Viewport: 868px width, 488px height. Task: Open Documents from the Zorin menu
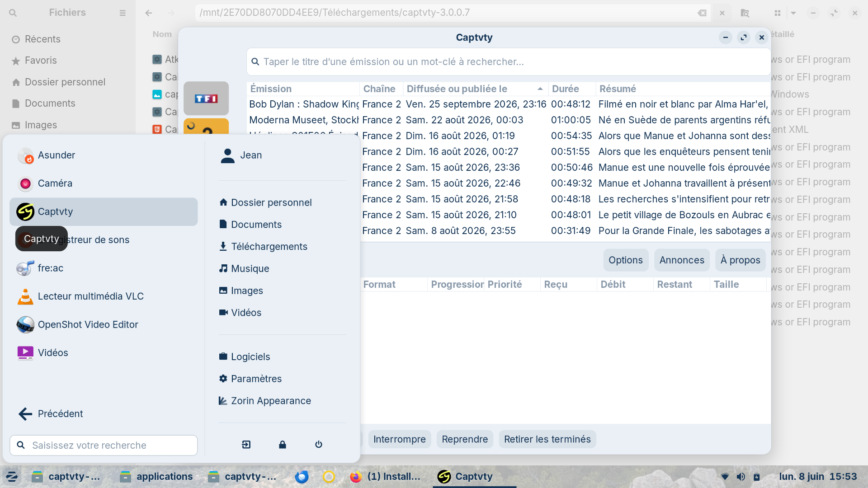coord(283,225)
